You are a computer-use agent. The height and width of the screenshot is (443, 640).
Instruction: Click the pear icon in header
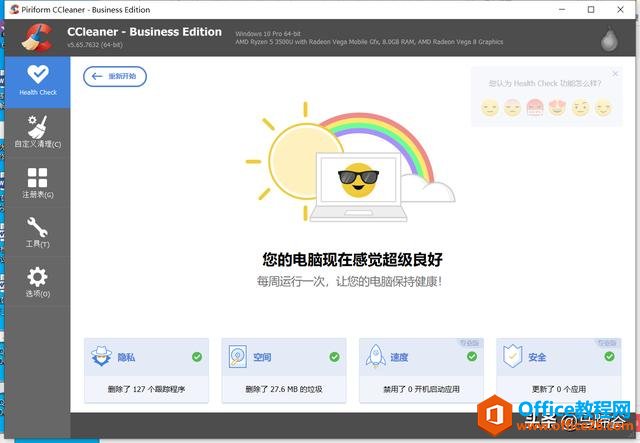[x=607, y=38]
